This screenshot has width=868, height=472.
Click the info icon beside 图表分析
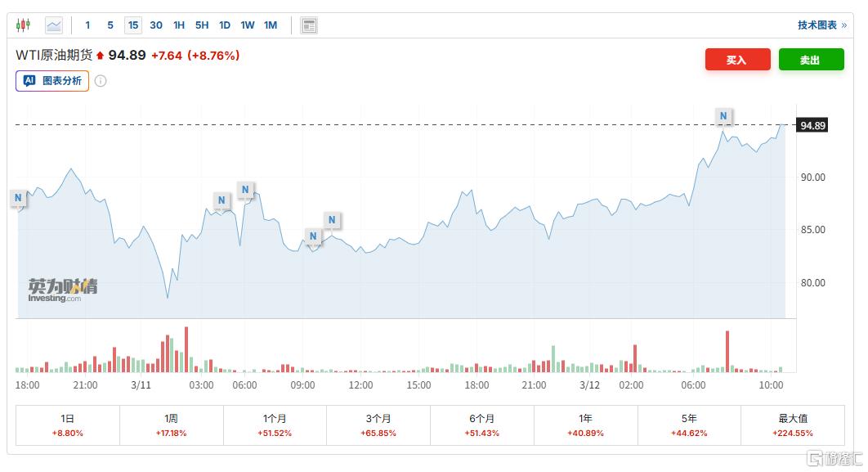coord(101,81)
